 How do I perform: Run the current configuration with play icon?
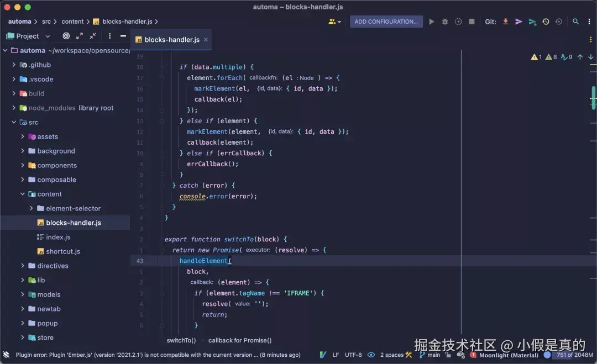[431, 22]
